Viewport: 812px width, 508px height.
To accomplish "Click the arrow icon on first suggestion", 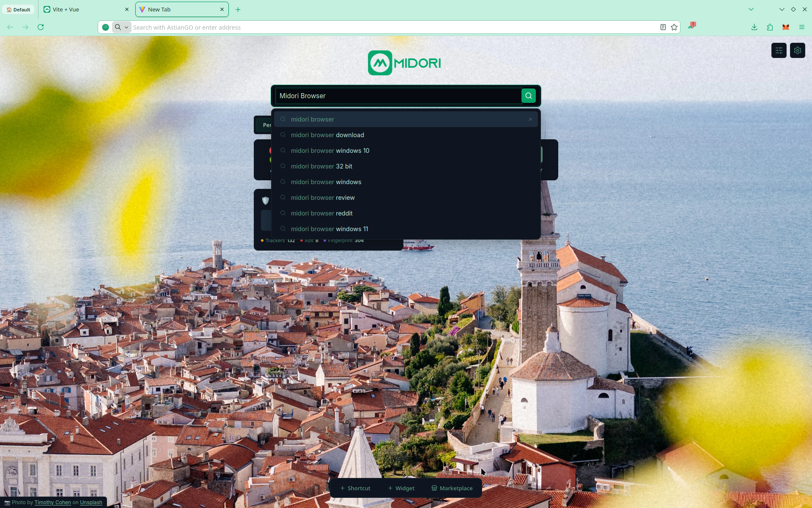I will pos(530,119).
